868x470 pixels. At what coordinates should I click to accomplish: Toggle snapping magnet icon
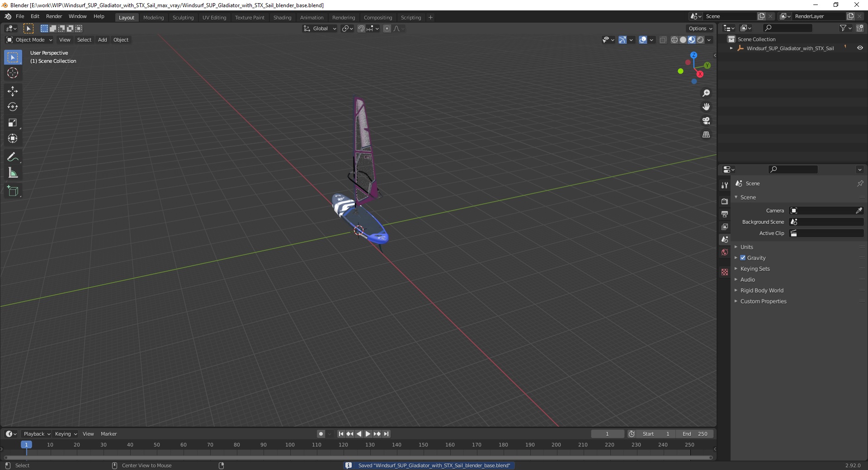tap(361, 28)
